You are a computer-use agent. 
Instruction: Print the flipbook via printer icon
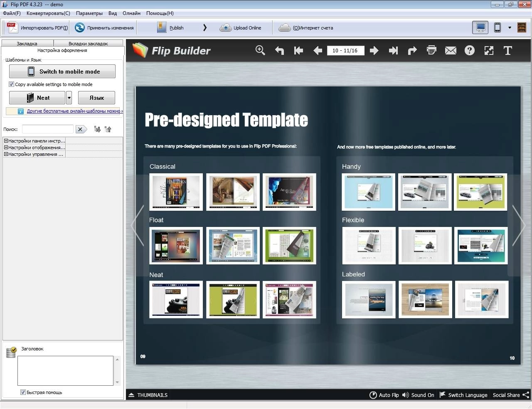tap(431, 50)
